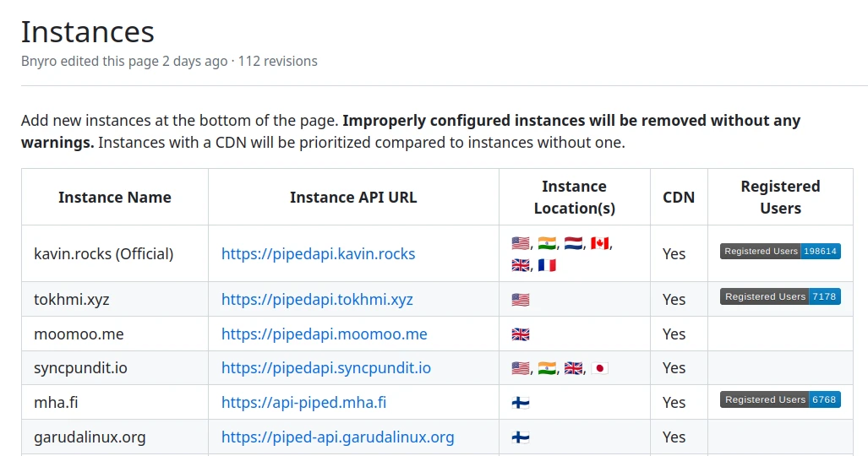Image resolution: width=868 pixels, height=456 pixels.
Task: Click the France flag in kavin.rocks row
Action: coord(547,264)
